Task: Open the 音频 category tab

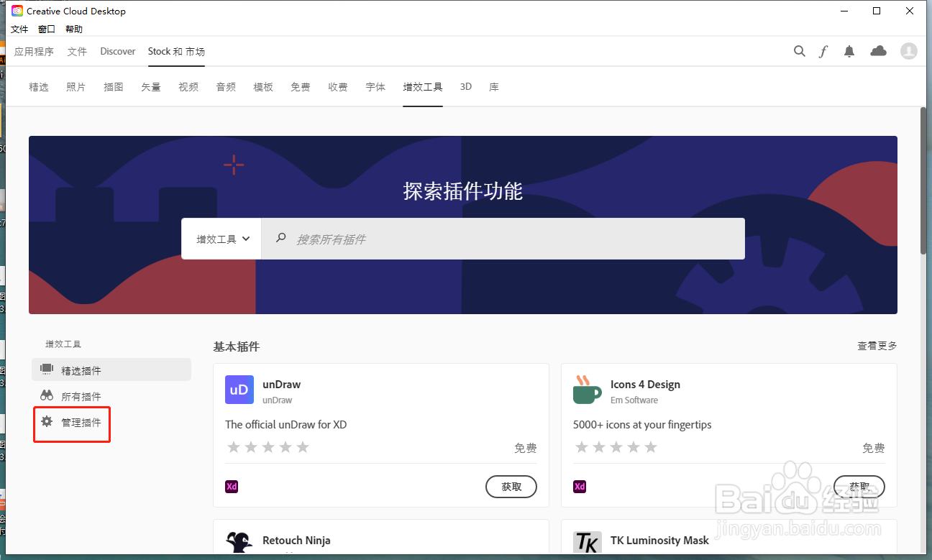Action: tap(226, 87)
